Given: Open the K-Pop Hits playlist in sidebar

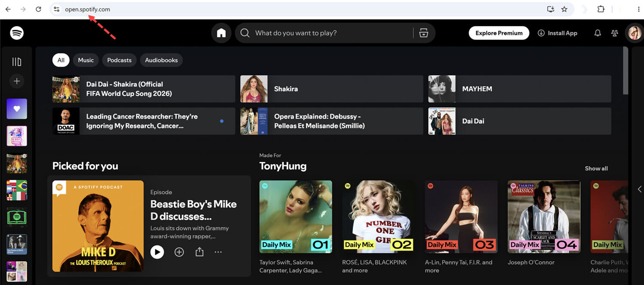Looking at the screenshot, I should [17, 136].
